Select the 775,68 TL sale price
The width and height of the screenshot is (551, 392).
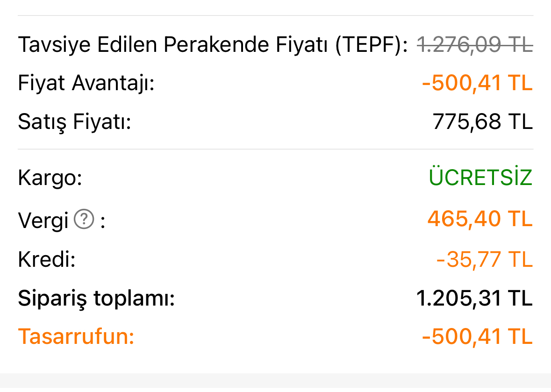(x=483, y=122)
